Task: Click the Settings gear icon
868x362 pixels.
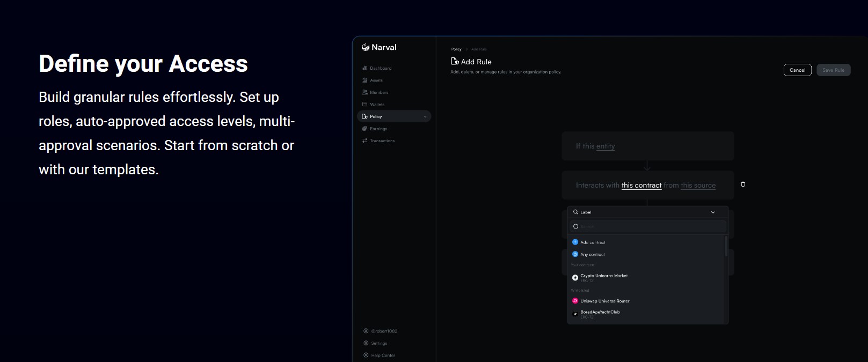Action: tap(366, 343)
